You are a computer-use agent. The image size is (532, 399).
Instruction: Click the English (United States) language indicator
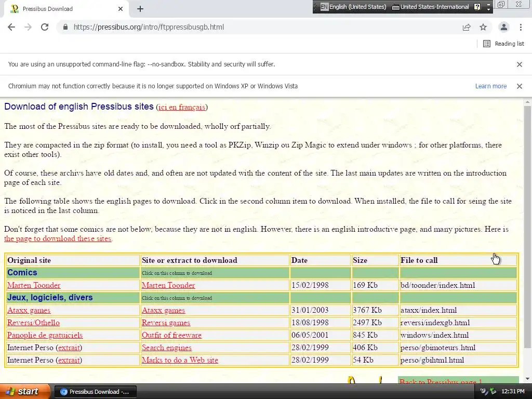(x=353, y=7)
